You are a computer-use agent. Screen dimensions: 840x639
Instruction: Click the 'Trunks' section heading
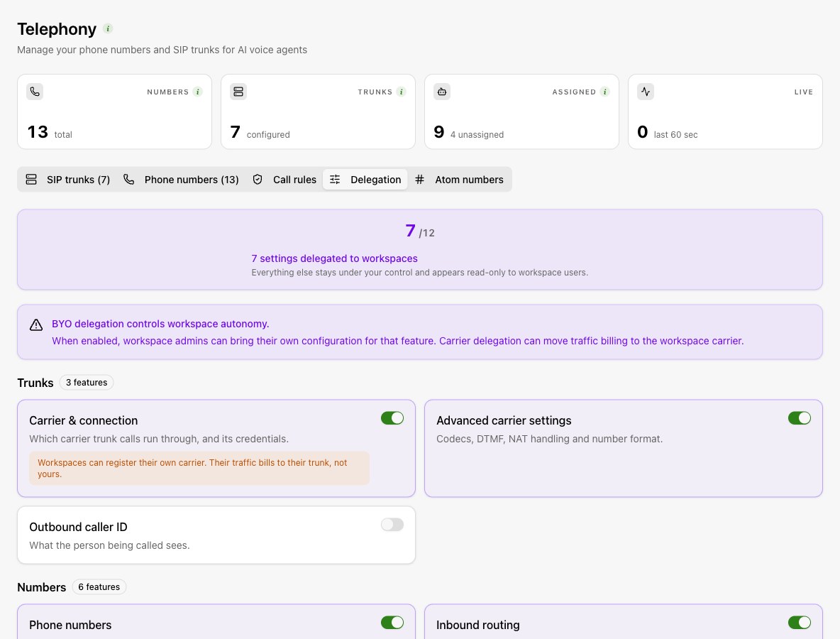tap(35, 383)
